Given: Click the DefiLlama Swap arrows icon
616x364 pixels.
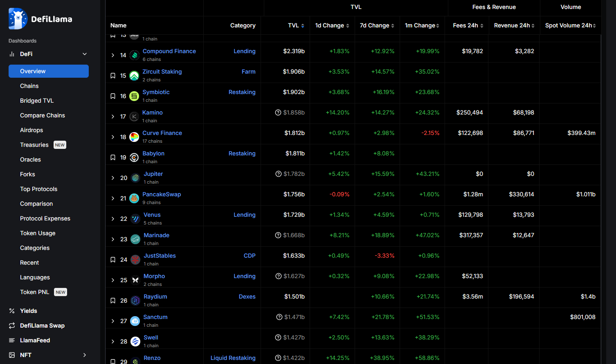Looking at the screenshot, I should [x=12, y=326].
